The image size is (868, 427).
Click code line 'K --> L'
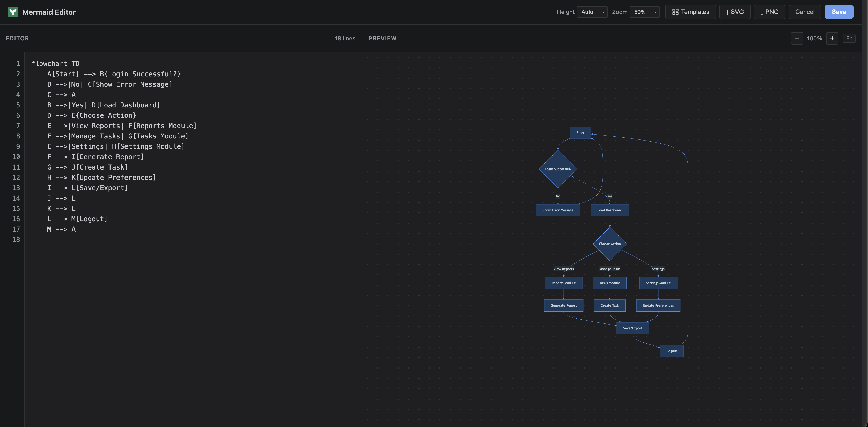(x=61, y=209)
